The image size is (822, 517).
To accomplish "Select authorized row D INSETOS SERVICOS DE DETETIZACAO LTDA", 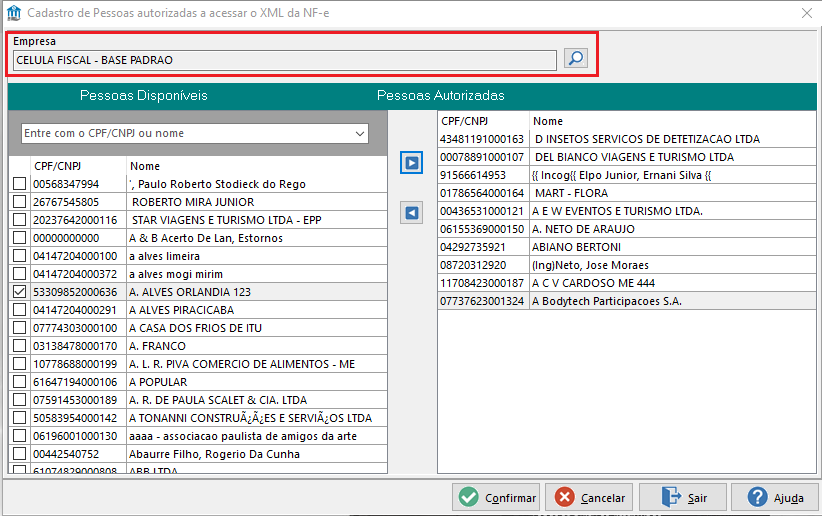I will (x=627, y=139).
